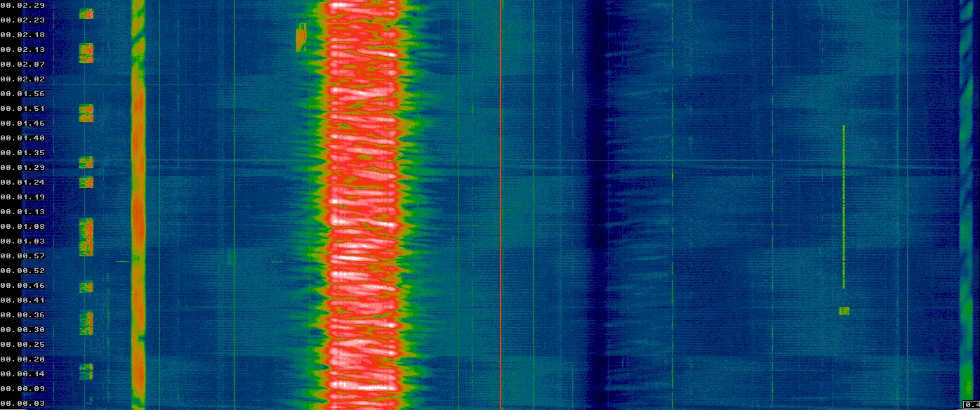Click the small green burst below dotted line

[x=844, y=311]
